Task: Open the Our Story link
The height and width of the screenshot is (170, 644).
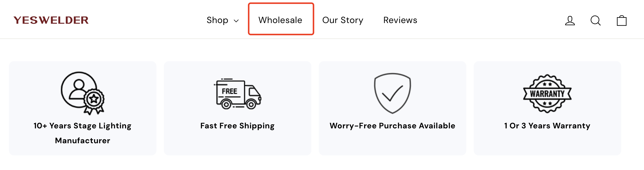Action: click(343, 20)
